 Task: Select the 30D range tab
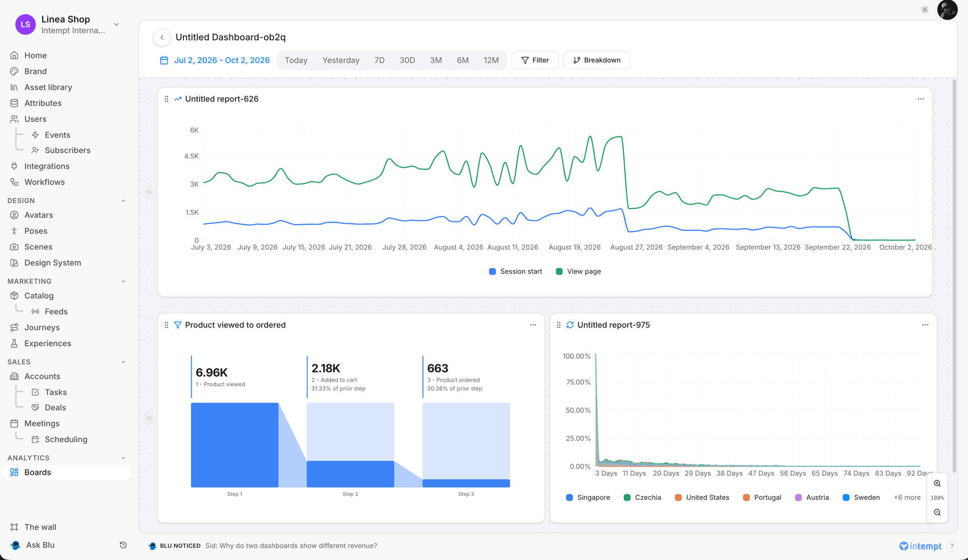click(x=407, y=60)
